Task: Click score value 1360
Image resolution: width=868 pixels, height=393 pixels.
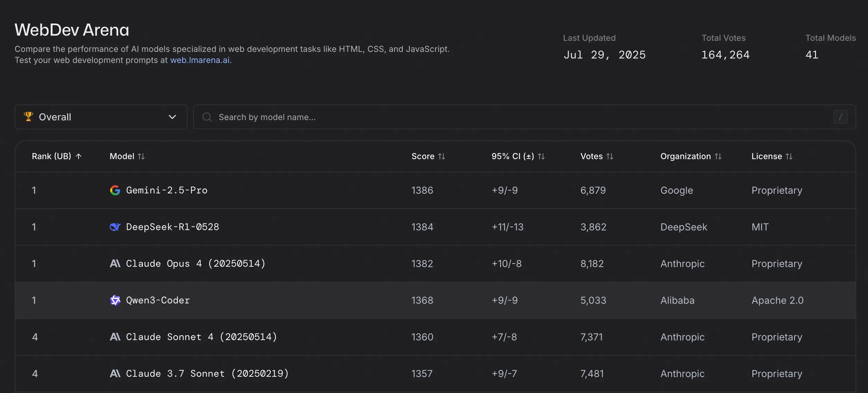Action: (422, 337)
